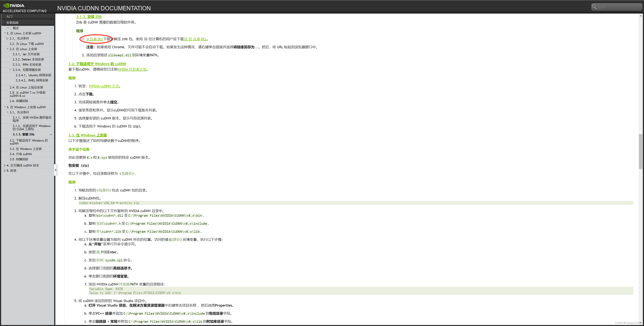This screenshot has width=644, height=326.
Task: Click 'Value to Add' code line
Action: (135, 293)
